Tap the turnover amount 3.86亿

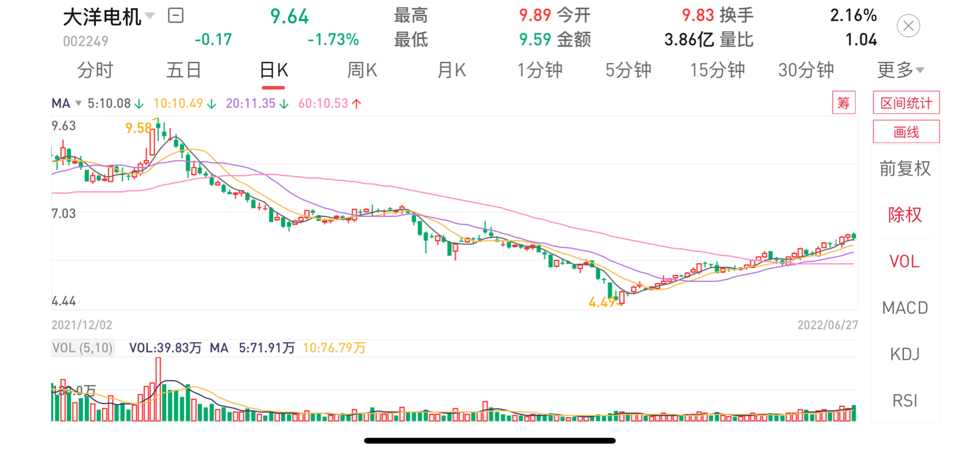(x=689, y=40)
